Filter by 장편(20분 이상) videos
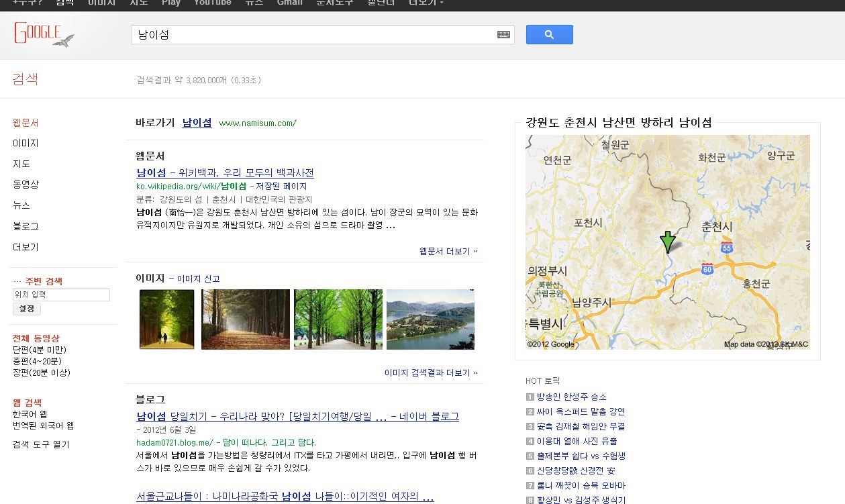 (x=42, y=372)
